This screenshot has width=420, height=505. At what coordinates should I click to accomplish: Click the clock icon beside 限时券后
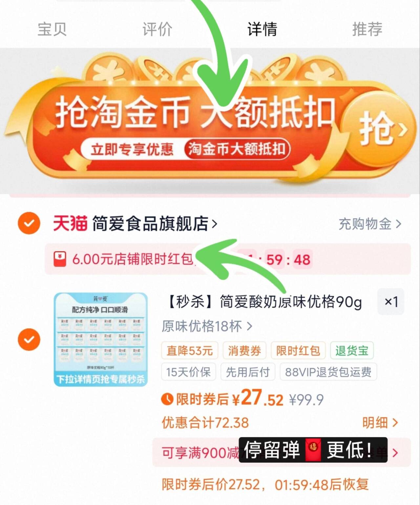click(x=167, y=399)
